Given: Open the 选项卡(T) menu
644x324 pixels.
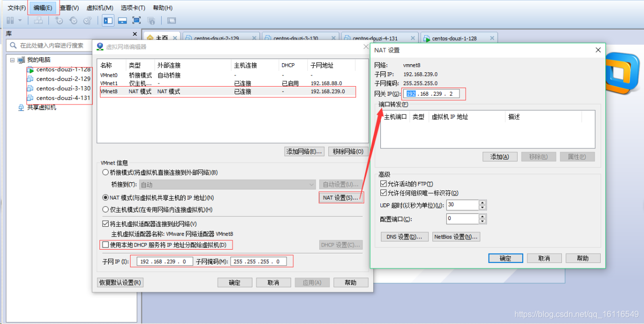Looking at the screenshot, I should 133,8.
